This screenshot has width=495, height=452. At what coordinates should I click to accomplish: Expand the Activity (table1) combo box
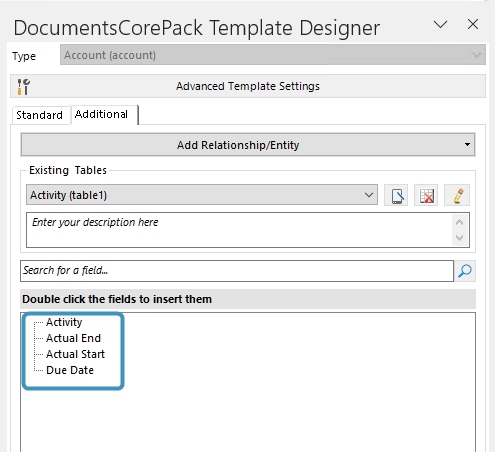202,195
